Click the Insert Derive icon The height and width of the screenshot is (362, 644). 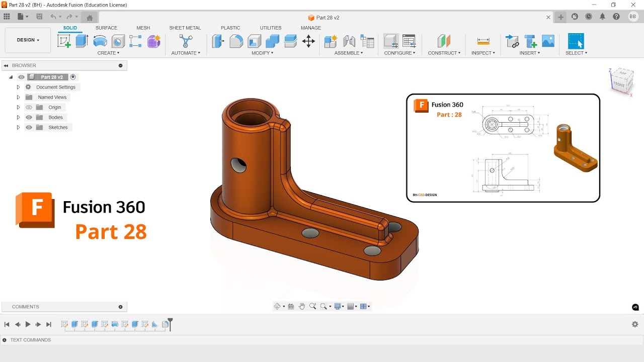pos(512,41)
